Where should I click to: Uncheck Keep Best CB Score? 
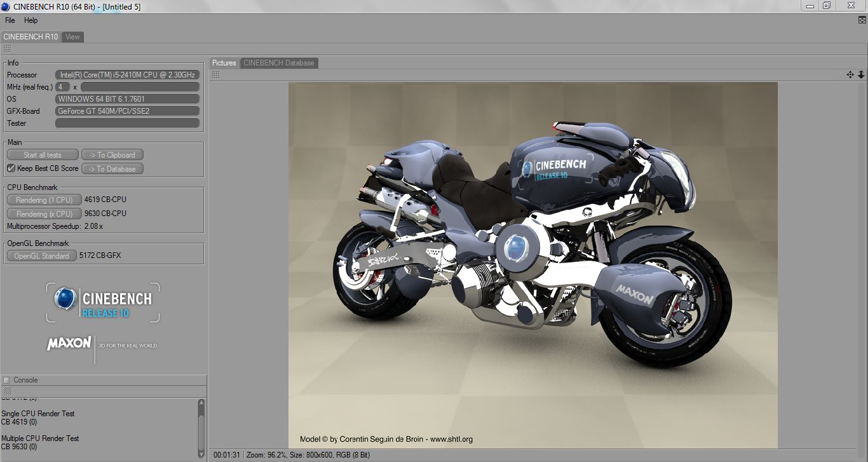pos(11,168)
